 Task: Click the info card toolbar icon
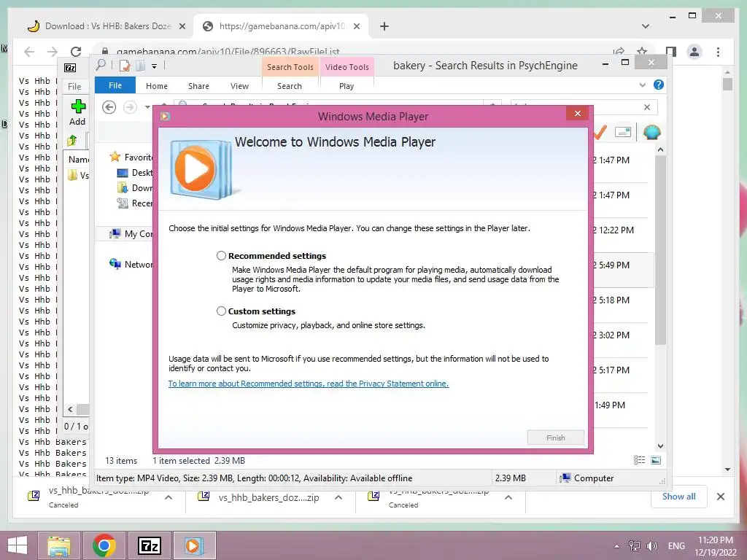tap(623, 132)
